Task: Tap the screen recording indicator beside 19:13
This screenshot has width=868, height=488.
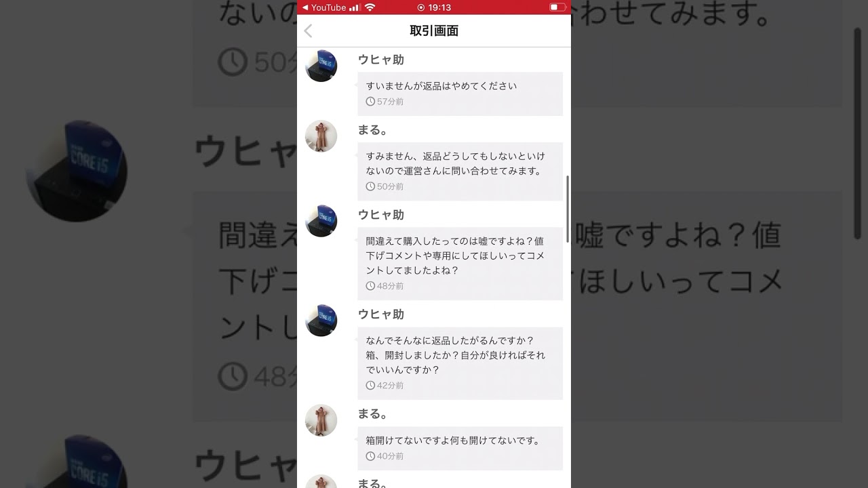Action: (421, 7)
